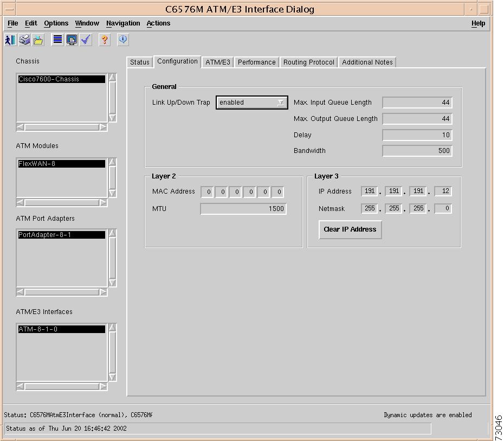
Task: Click ATM Port Adapters scroll down arrow
Action: click(112, 283)
